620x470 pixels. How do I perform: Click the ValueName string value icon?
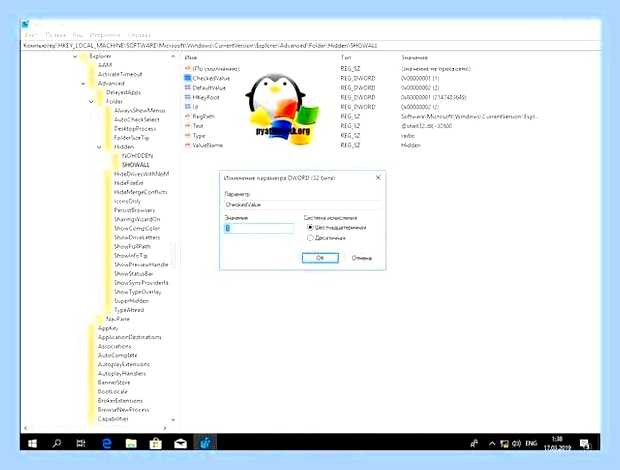(x=188, y=145)
